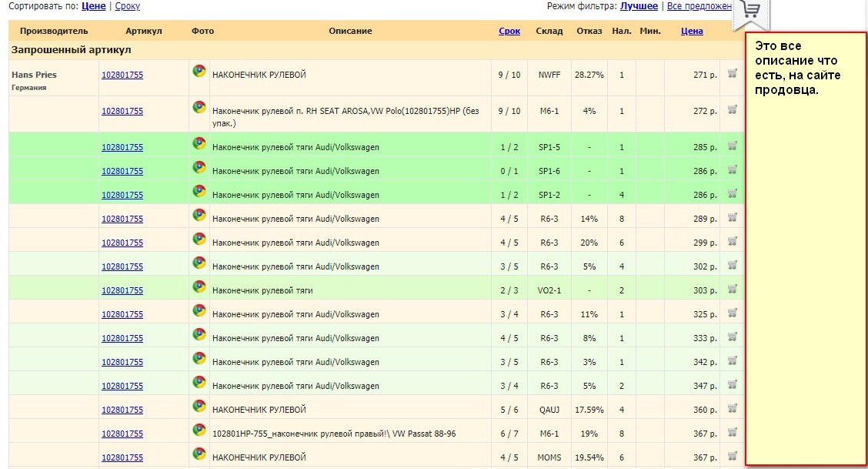This screenshot has height=469, width=868.
Task: Click the Цена column header link
Action: [x=692, y=31]
